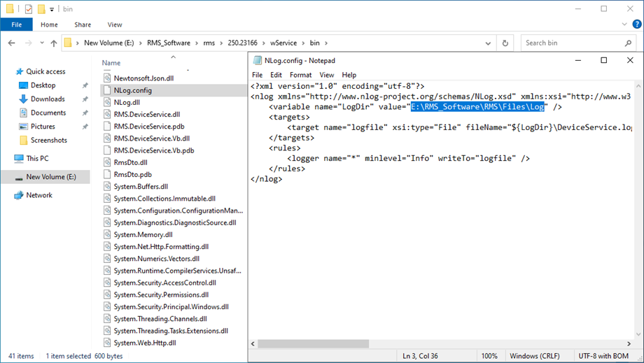Open Notepad File menu
The width and height of the screenshot is (644, 363).
257,75
